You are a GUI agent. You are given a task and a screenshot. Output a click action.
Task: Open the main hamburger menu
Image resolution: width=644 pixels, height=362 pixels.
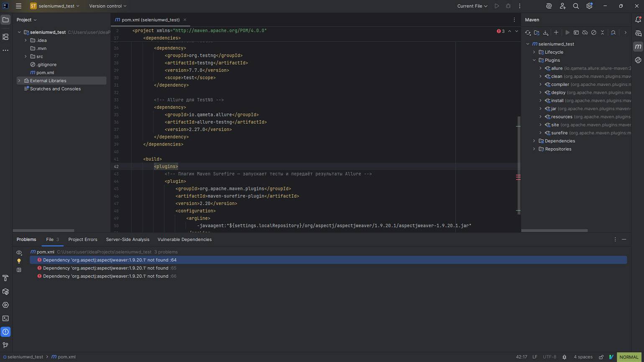(x=18, y=6)
